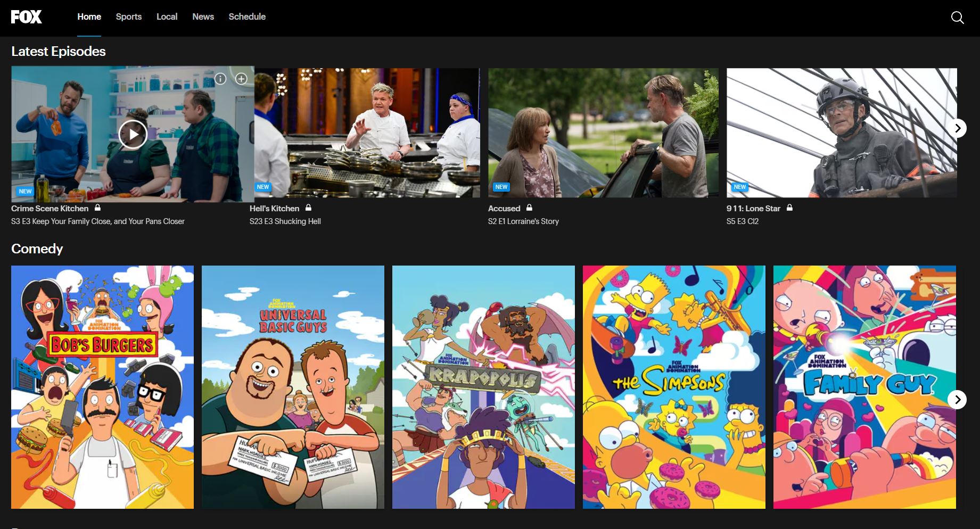Click 'S23 E3 Shucking Hell' episode text
The width and height of the screenshot is (980, 529).
point(285,221)
